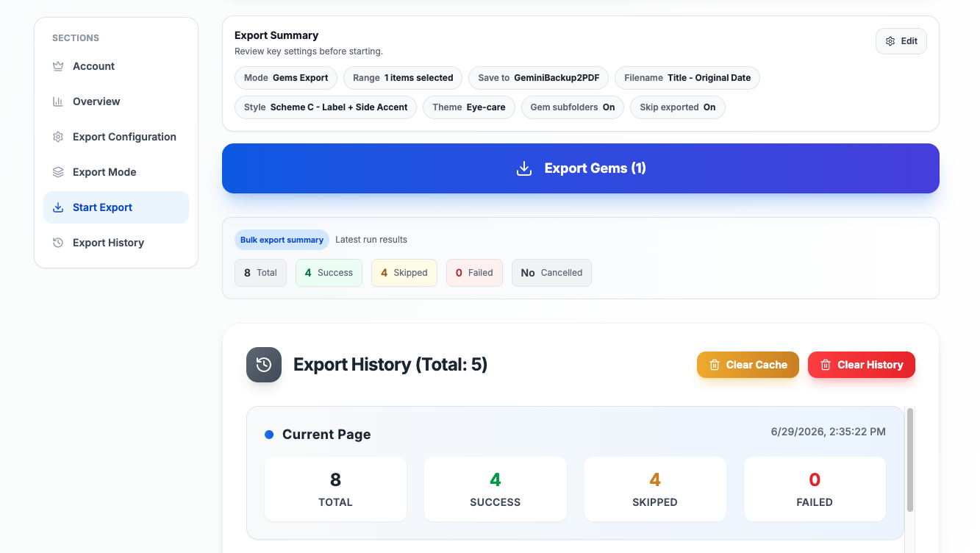980x553 pixels.
Task: Click the 8 Total summary pill
Action: [x=260, y=273]
